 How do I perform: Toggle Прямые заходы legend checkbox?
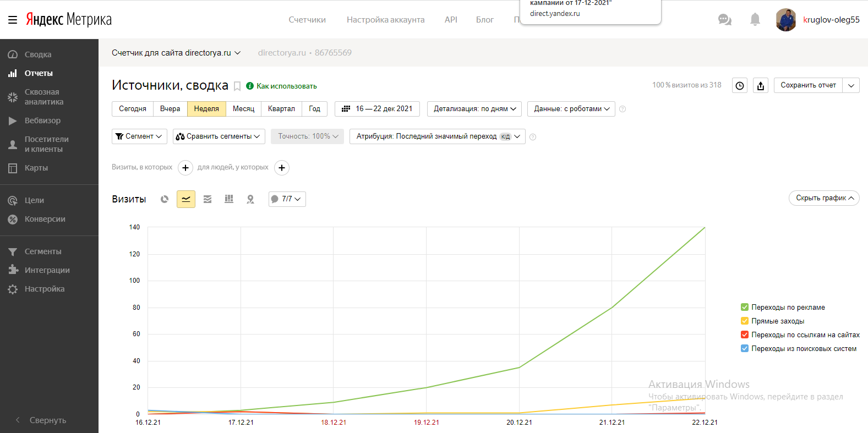pyautogui.click(x=745, y=321)
